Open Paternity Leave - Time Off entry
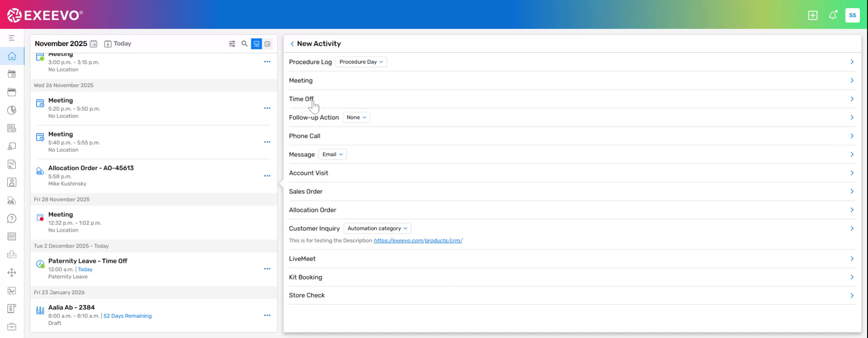The height and width of the screenshot is (338, 868). tap(154, 269)
